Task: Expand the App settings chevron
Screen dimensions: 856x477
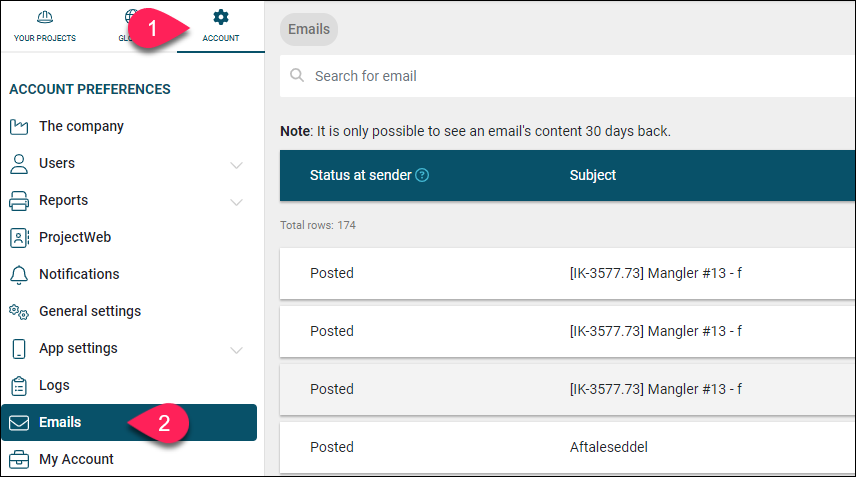Action: [x=236, y=350]
